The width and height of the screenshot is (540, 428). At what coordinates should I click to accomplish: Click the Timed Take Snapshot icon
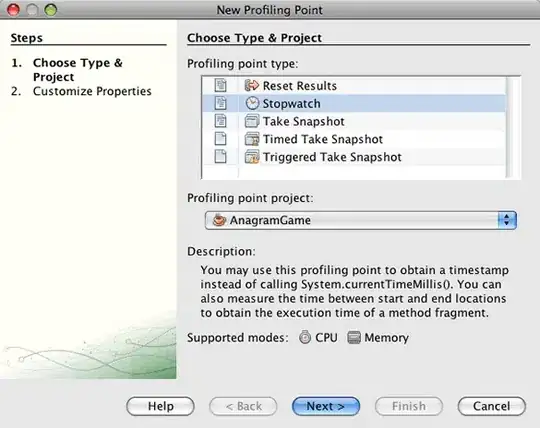click(252, 139)
